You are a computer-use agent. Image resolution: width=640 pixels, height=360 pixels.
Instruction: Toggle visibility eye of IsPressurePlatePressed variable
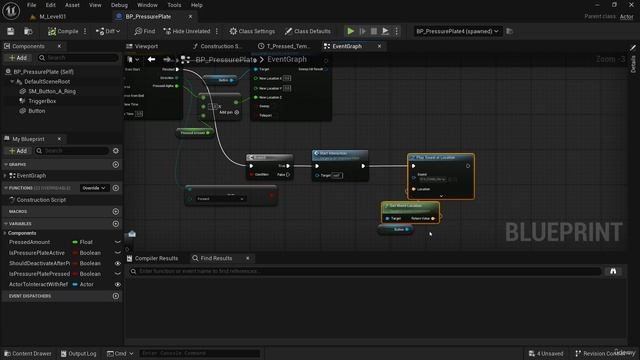point(118,274)
